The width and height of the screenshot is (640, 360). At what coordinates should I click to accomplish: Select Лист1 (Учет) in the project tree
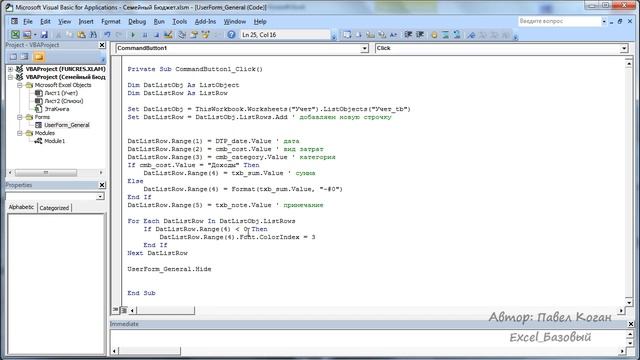[x=61, y=93]
